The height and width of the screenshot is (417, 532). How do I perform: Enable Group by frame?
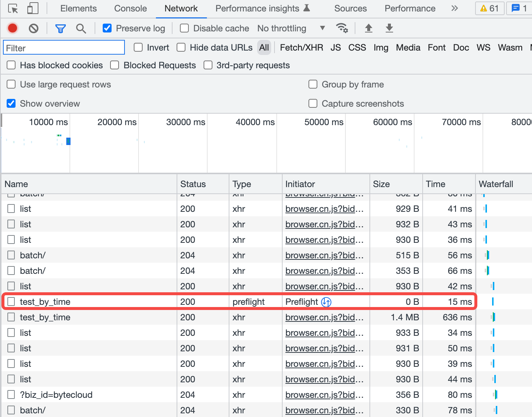click(313, 84)
